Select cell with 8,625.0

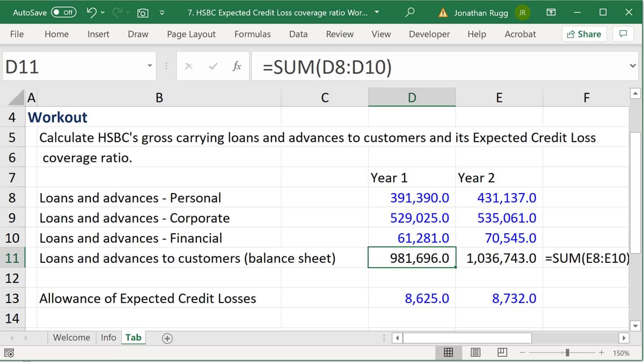coord(412,298)
